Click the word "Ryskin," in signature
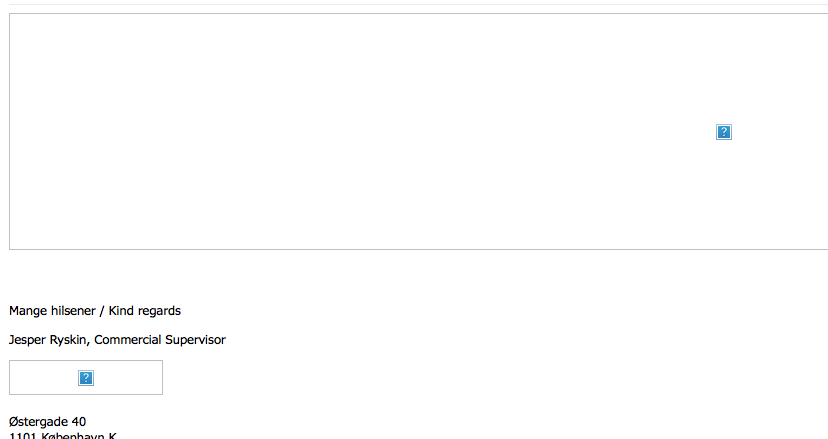 point(69,340)
